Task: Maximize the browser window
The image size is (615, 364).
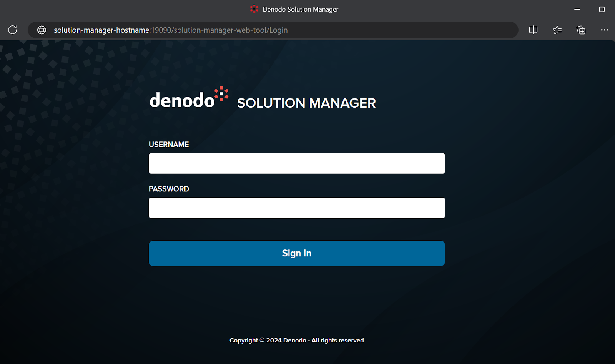Action: (602, 9)
